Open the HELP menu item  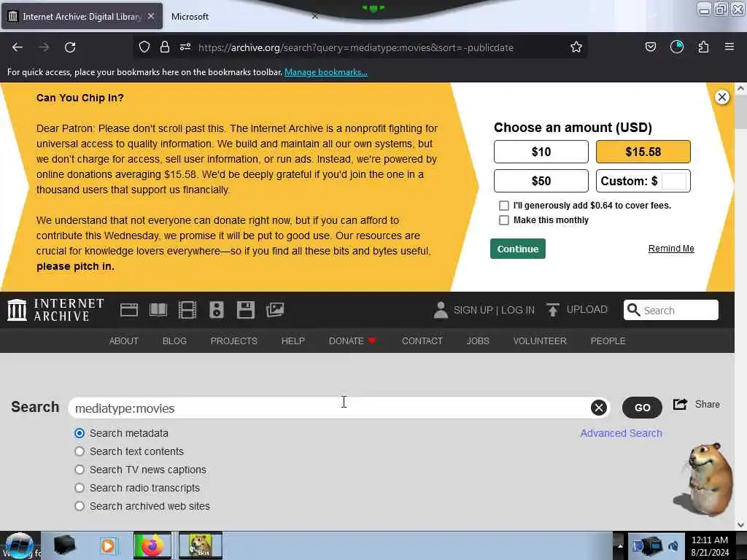pos(293,341)
